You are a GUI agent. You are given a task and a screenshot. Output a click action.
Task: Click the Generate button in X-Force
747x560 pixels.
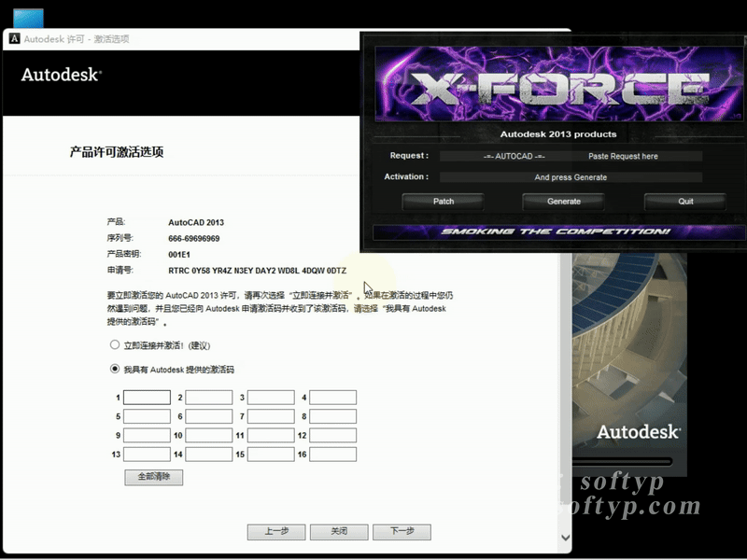[x=564, y=202]
